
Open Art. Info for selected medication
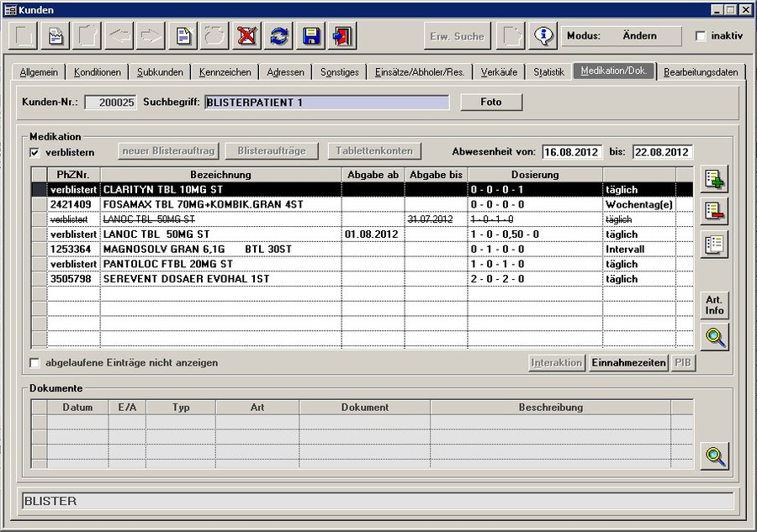tap(714, 305)
